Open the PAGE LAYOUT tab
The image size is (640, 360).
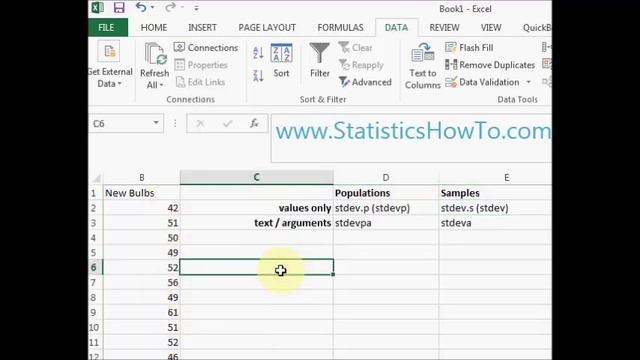click(267, 27)
